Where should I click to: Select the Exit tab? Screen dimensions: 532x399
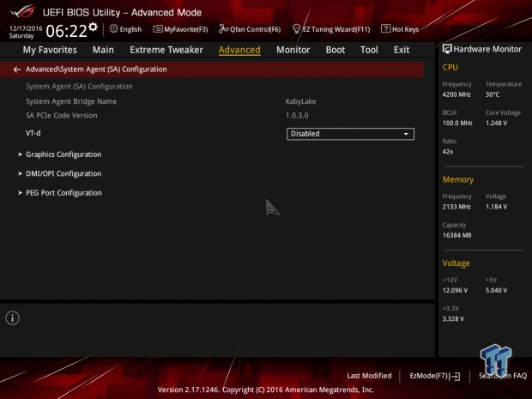click(402, 50)
